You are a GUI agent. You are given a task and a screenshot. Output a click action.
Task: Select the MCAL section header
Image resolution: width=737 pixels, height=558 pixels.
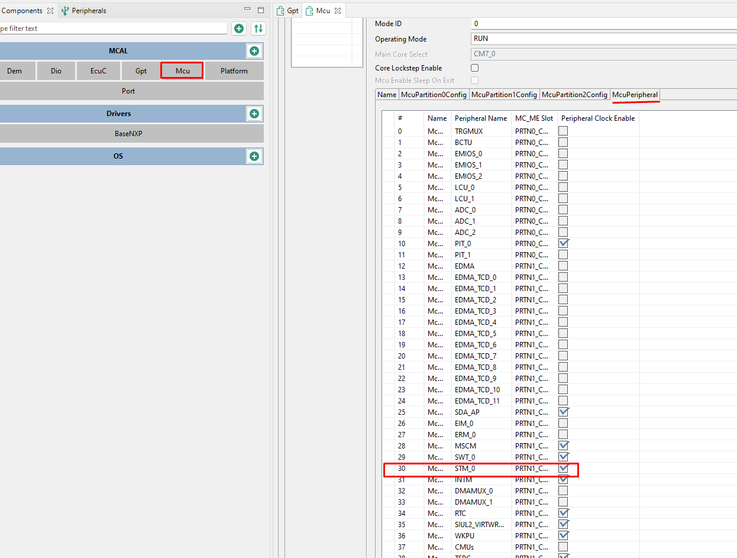click(x=118, y=51)
